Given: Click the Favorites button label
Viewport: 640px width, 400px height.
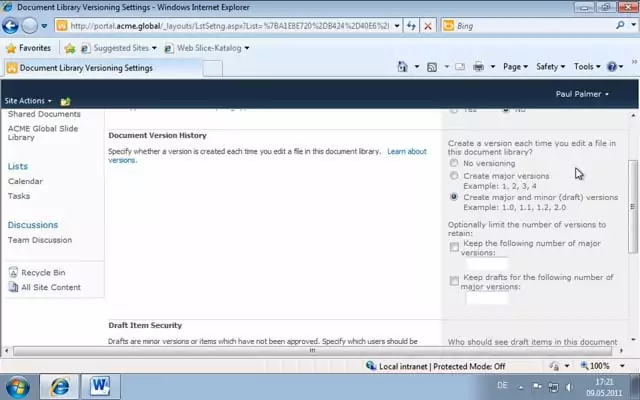Looking at the screenshot, I should point(35,48).
